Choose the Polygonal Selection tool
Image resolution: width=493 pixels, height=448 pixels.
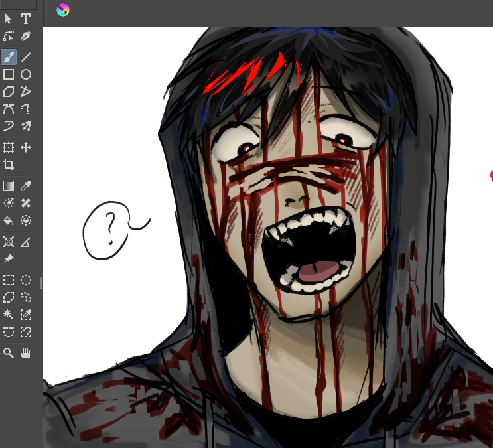9,297
